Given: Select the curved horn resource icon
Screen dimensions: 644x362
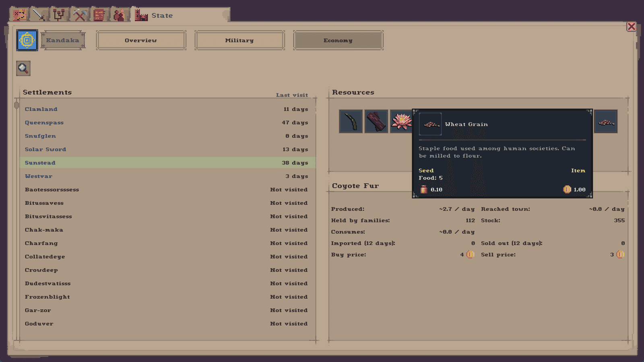Looking at the screenshot, I should coord(351,121).
